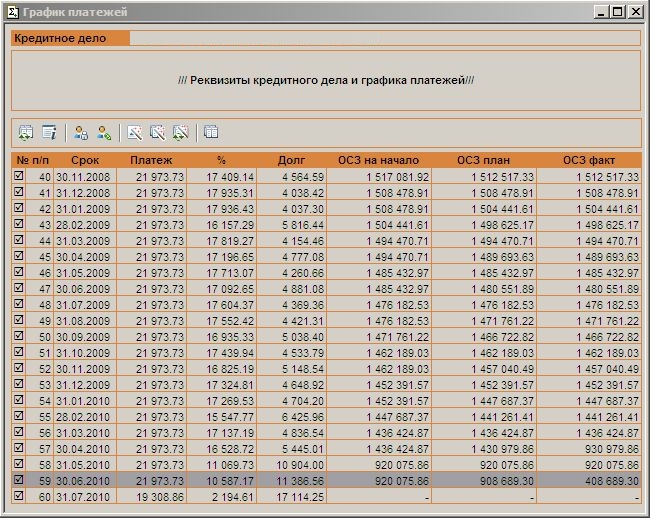Click the user with green pencil icon

(x=103, y=132)
